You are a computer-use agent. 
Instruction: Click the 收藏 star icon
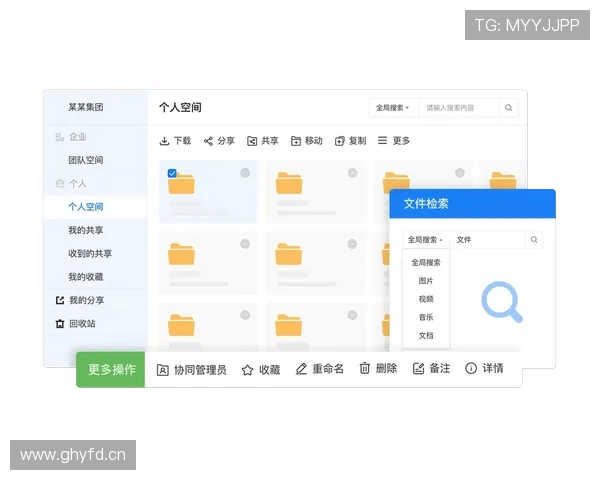[248, 370]
